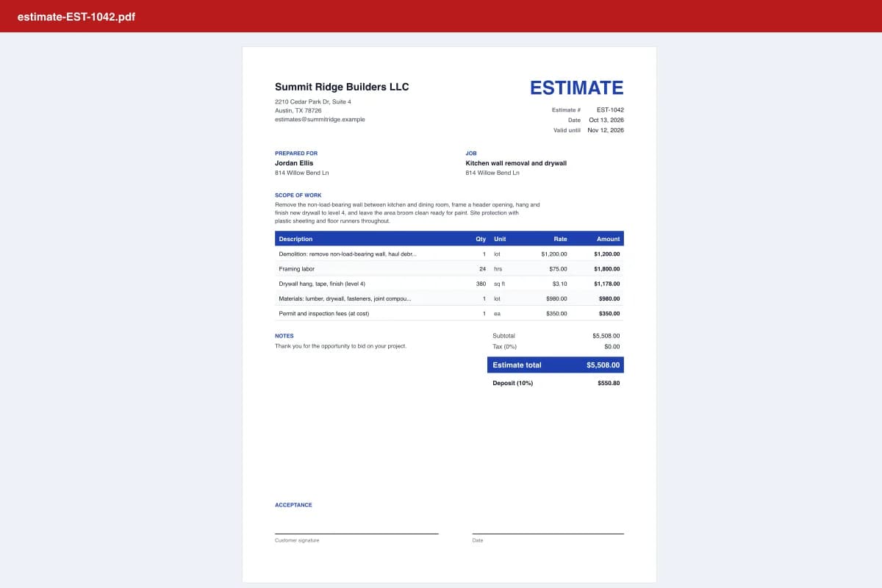Click the sq ft unit cell
Image resolution: width=882 pixels, height=588 pixels.
pos(500,284)
